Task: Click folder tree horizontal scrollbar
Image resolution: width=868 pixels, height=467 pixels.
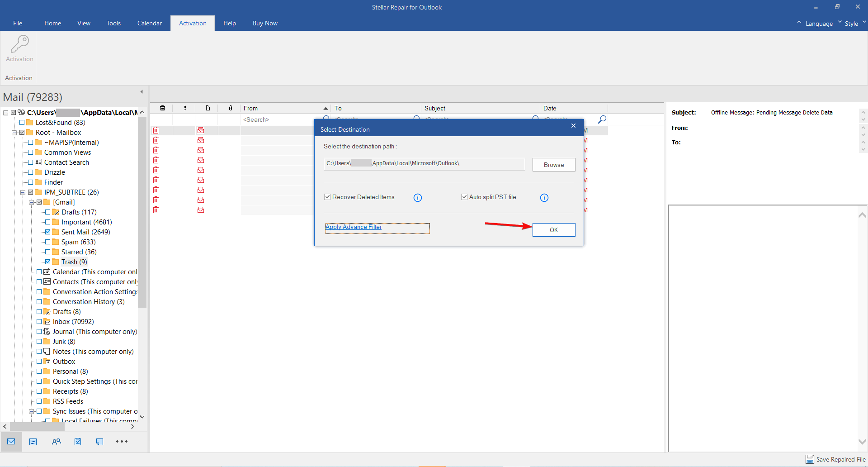Action: click(x=37, y=426)
